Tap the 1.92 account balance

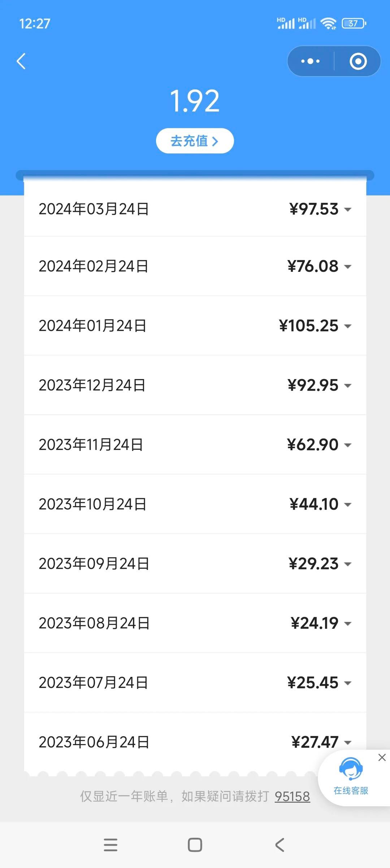click(195, 101)
